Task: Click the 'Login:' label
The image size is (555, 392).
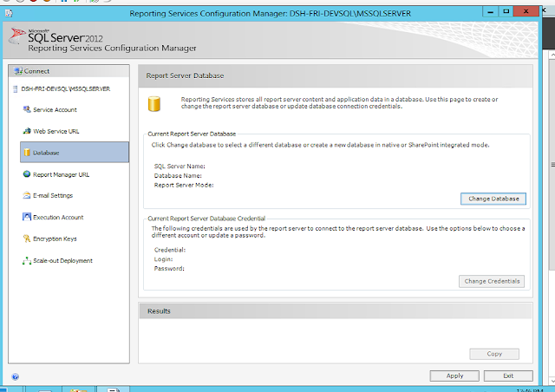Action: [163, 259]
